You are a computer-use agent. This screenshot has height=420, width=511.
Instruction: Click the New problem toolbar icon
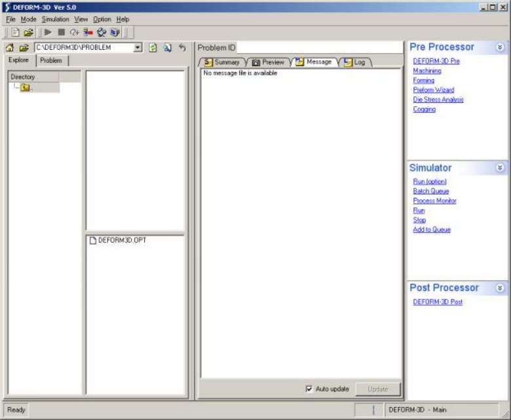(15, 32)
